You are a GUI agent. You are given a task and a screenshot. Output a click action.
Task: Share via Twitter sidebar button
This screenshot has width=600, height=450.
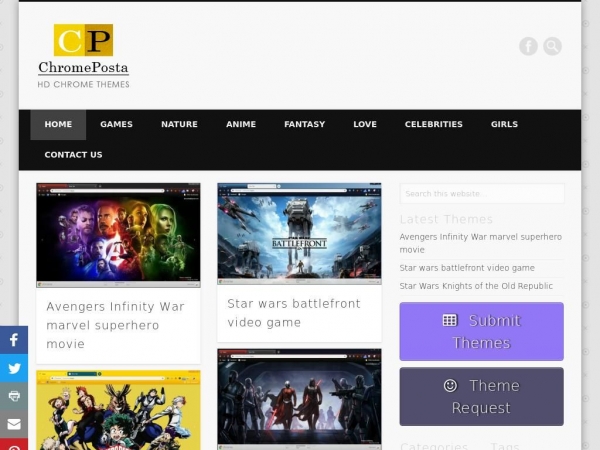point(14,368)
